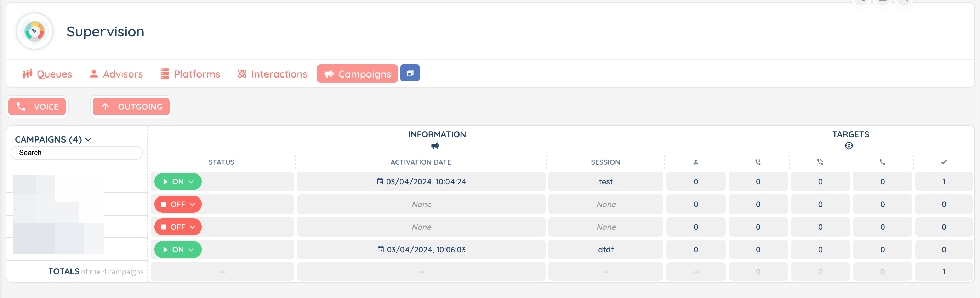Click the checkmark column header icon
The width and height of the screenshot is (980, 298).
pyautogui.click(x=944, y=162)
